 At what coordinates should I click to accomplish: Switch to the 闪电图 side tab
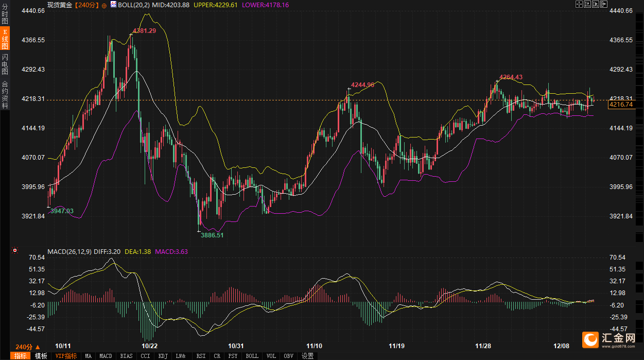pos(5,64)
